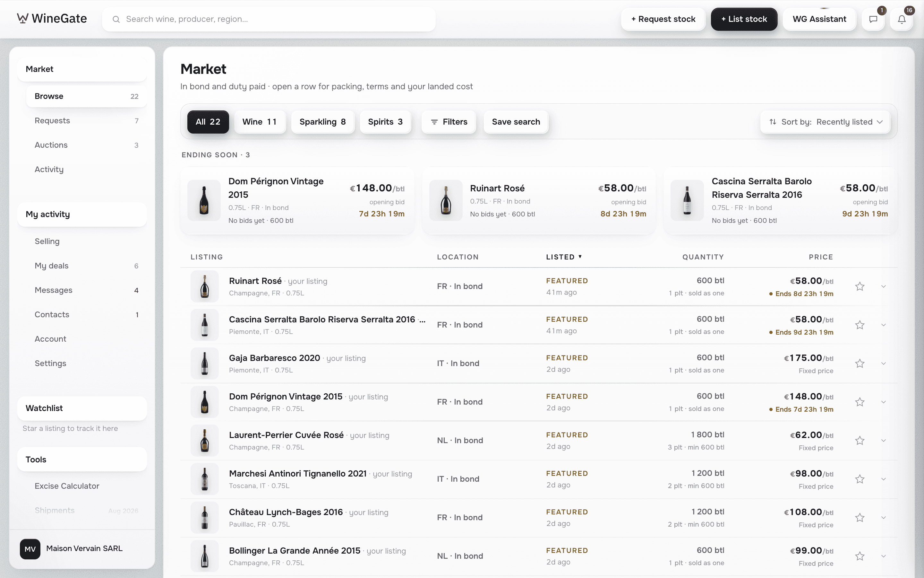
Task: Click the List stock button
Action: (x=744, y=19)
